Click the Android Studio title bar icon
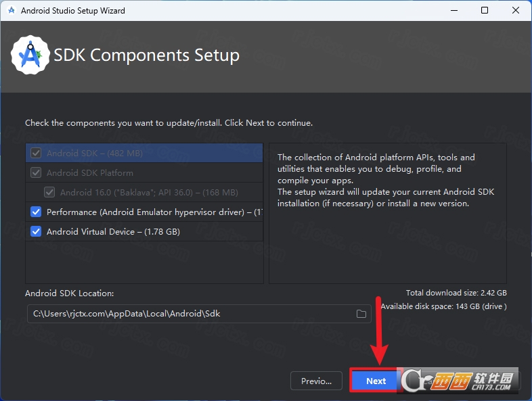 pos(12,11)
